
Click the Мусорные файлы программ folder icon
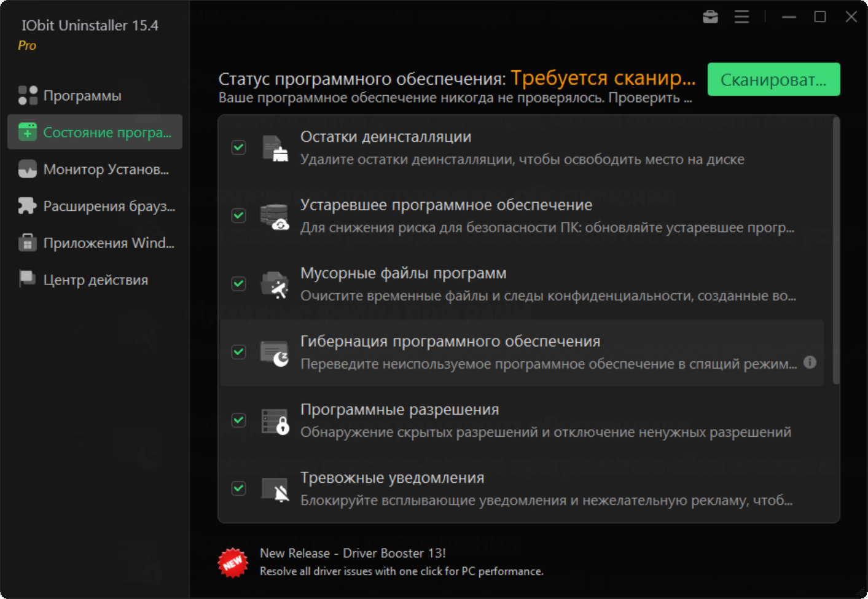275,284
